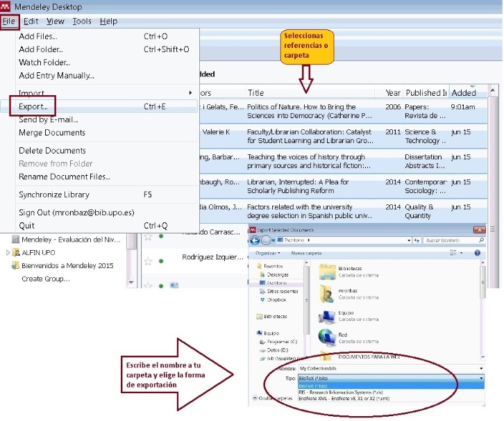Screen dimensions: 504x421
Task: Open address bar dropdown in export dialog
Action: point(408,240)
